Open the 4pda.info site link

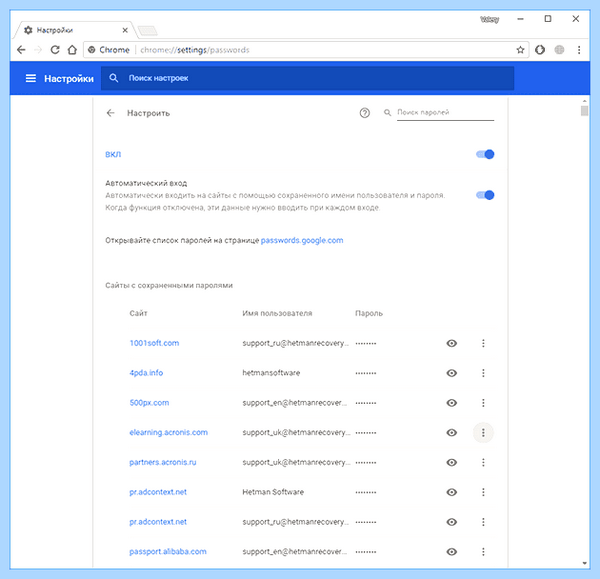pos(146,373)
